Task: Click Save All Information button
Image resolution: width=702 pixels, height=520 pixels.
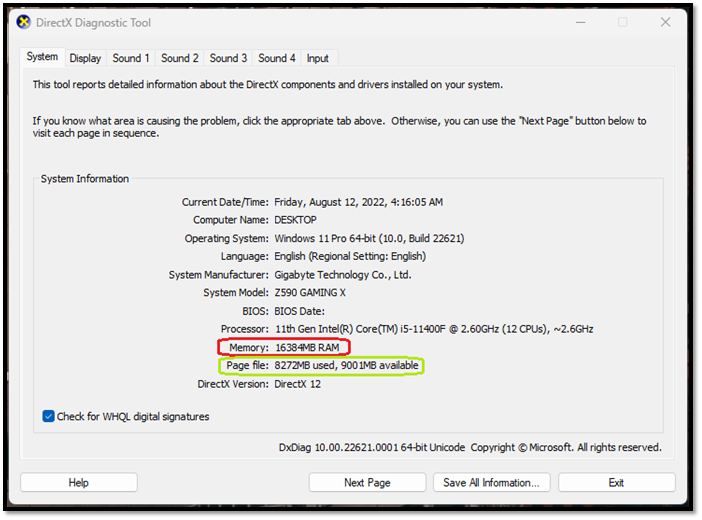Action: 491,482
